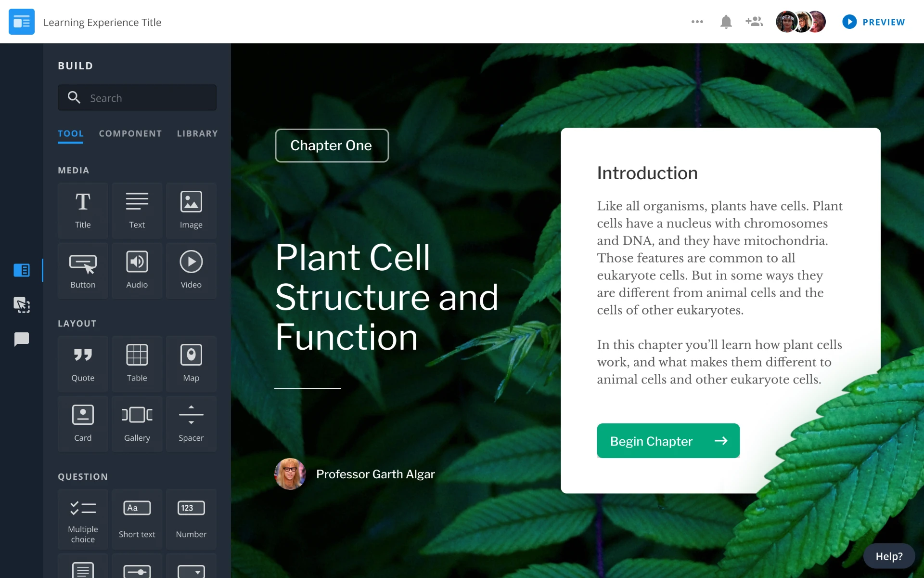Click the MEDIA section label

tap(74, 171)
